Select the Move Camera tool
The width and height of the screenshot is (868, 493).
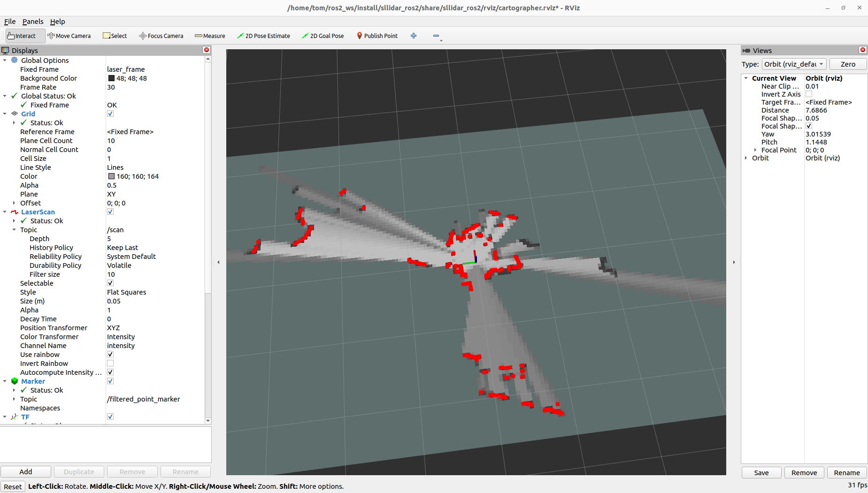[x=69, y=36]
